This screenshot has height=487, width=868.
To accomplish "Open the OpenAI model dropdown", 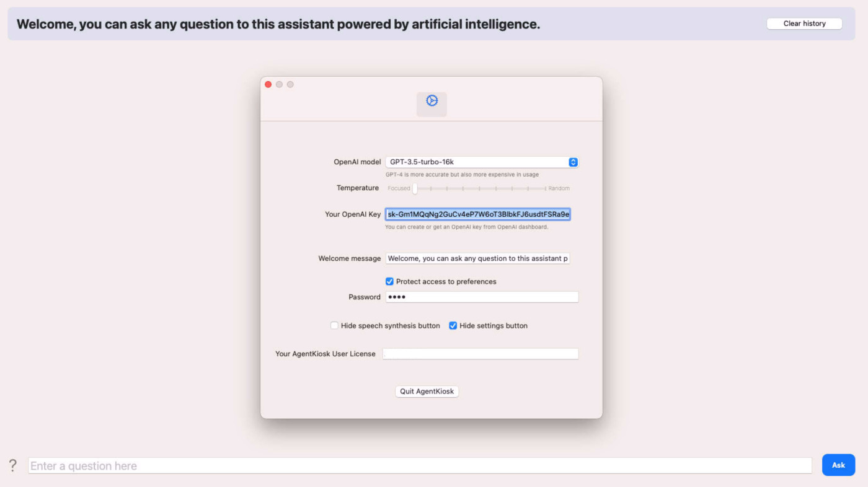I will point(482,162).
